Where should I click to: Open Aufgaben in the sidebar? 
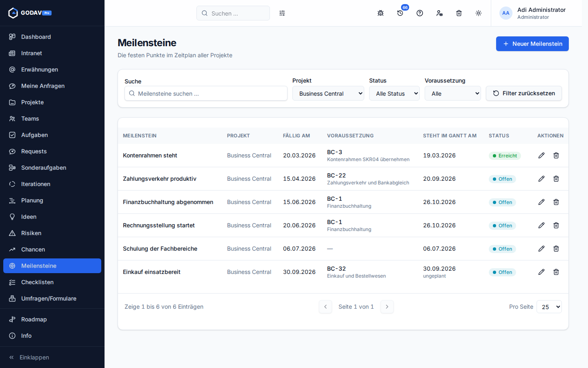click(x=52, y=135)
